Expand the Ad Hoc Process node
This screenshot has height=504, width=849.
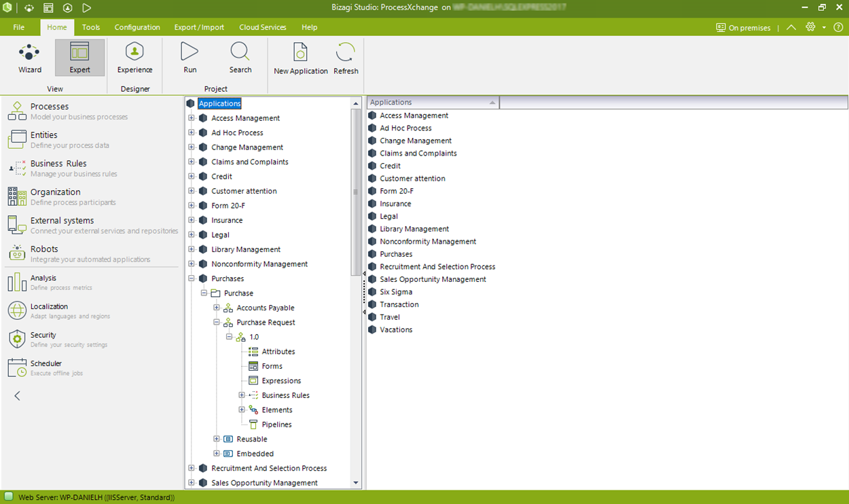tap(192, 132)
